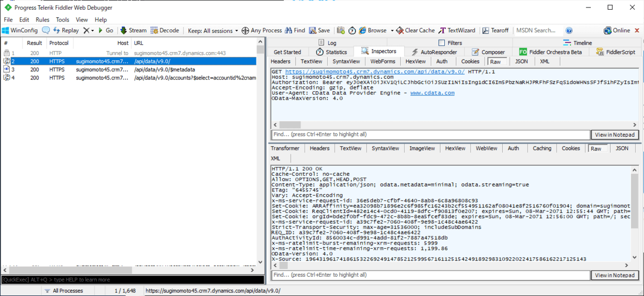Click the www.cdata.com link
644x296 pixels.
coord(432,93)
